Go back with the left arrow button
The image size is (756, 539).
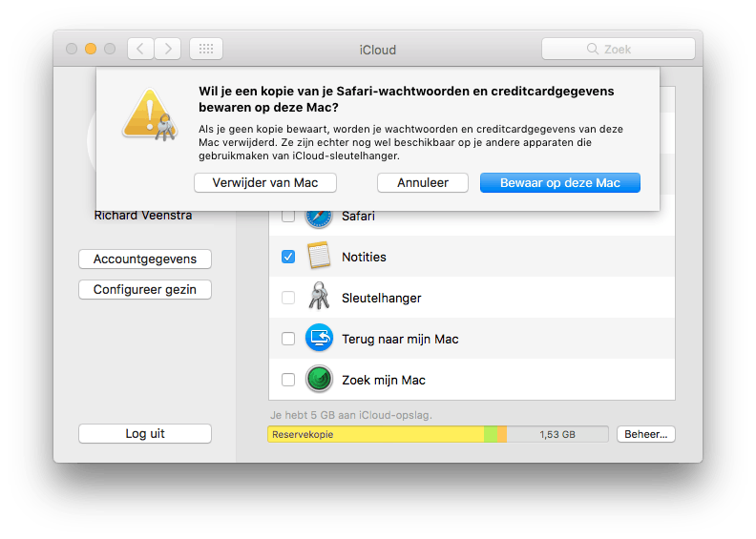point(140,49)
